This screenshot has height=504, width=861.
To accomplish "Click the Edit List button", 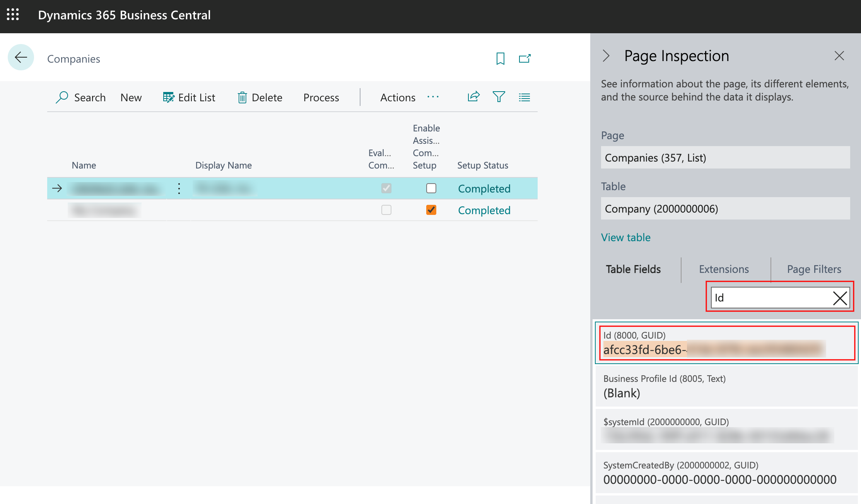I will (x=189, y=97).
